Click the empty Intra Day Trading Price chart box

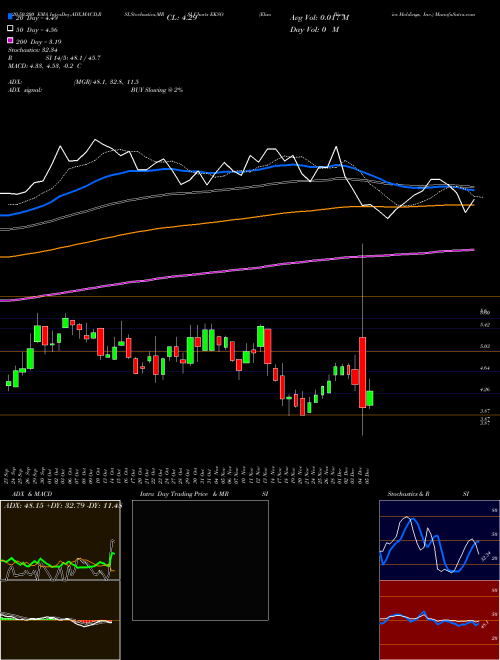(x=200, y=560)
